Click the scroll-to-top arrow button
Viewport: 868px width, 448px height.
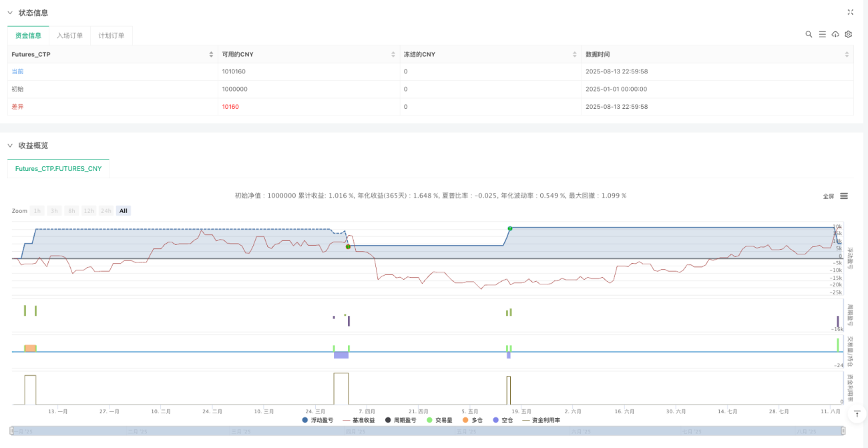(856, 414)
